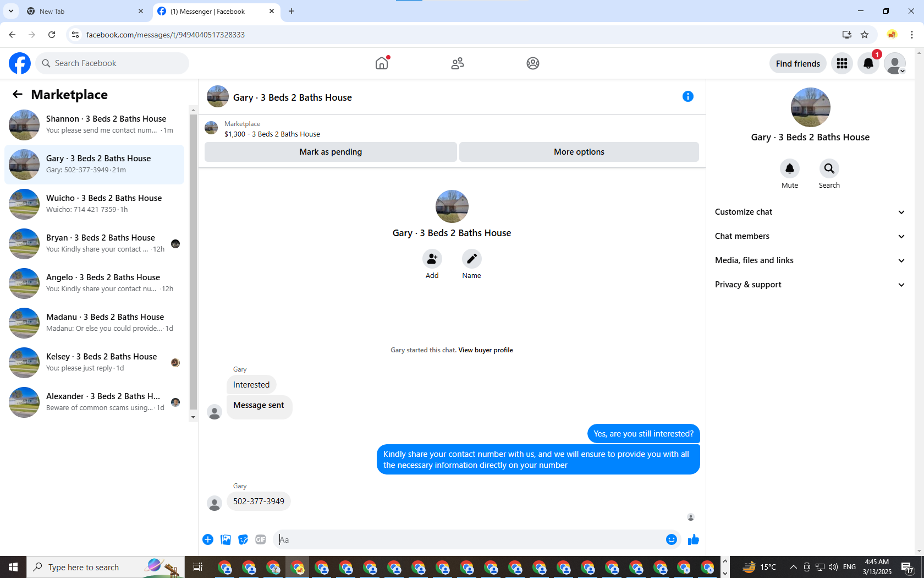
Task: Open the taskbar clock and date
Action: pos(877,567)
